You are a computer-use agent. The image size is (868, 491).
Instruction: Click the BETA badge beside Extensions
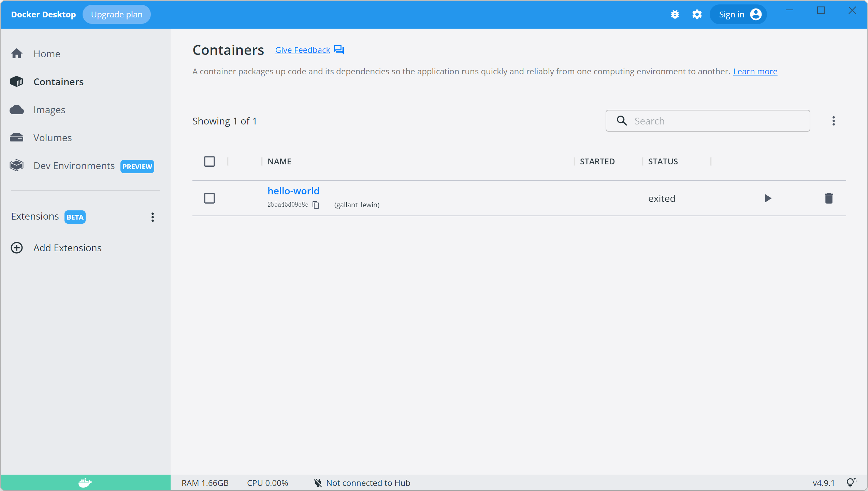[x=75, y=217]
